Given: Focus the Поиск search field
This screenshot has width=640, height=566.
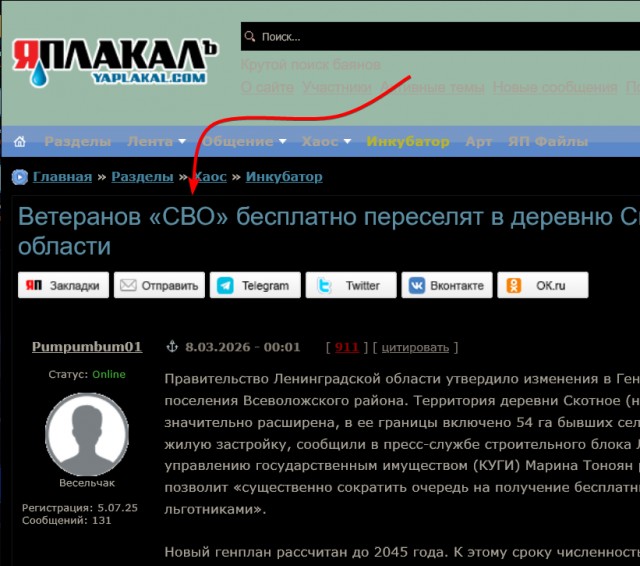Looking at the screenshot, I should pyautogui.click(x=440, y=37).
